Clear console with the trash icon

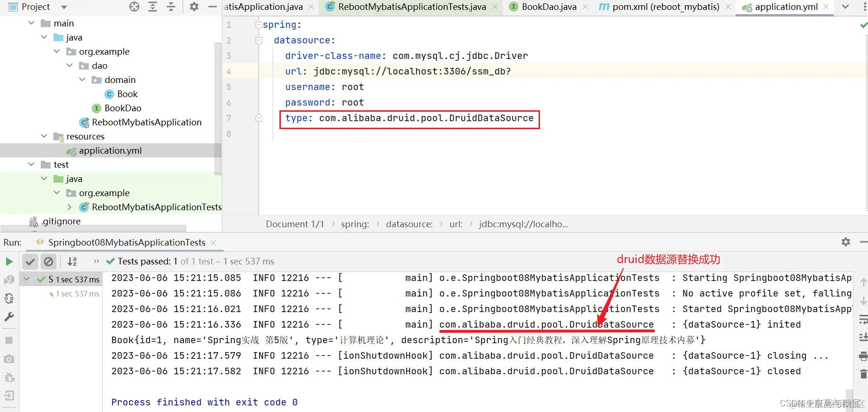click(863, 374)
